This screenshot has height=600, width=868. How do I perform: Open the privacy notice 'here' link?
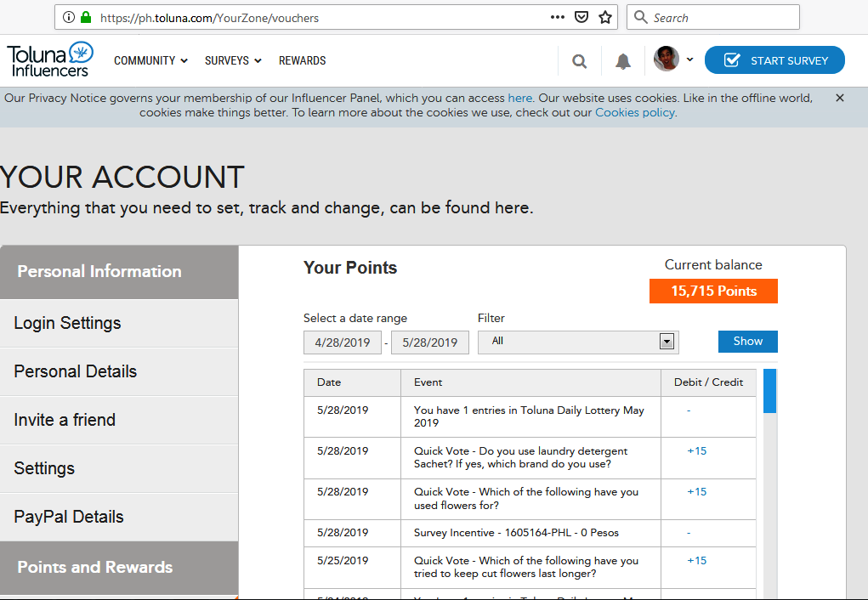pyautogui.click(x=519, y=98)
